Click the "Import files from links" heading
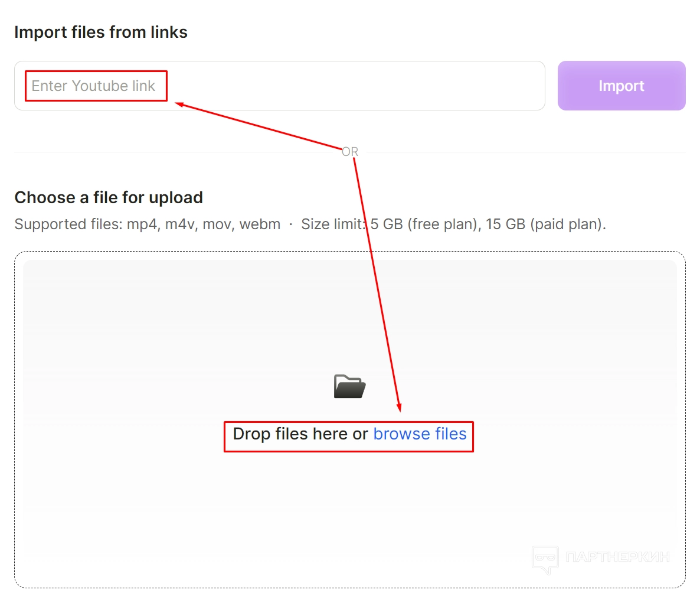 [101, 32]
